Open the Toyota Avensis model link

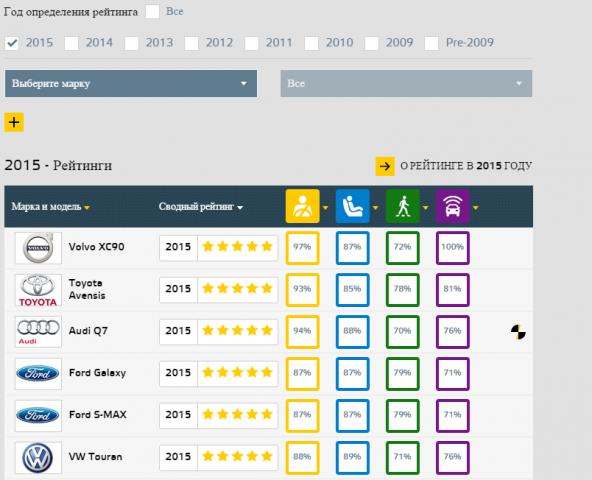point(87,289)
